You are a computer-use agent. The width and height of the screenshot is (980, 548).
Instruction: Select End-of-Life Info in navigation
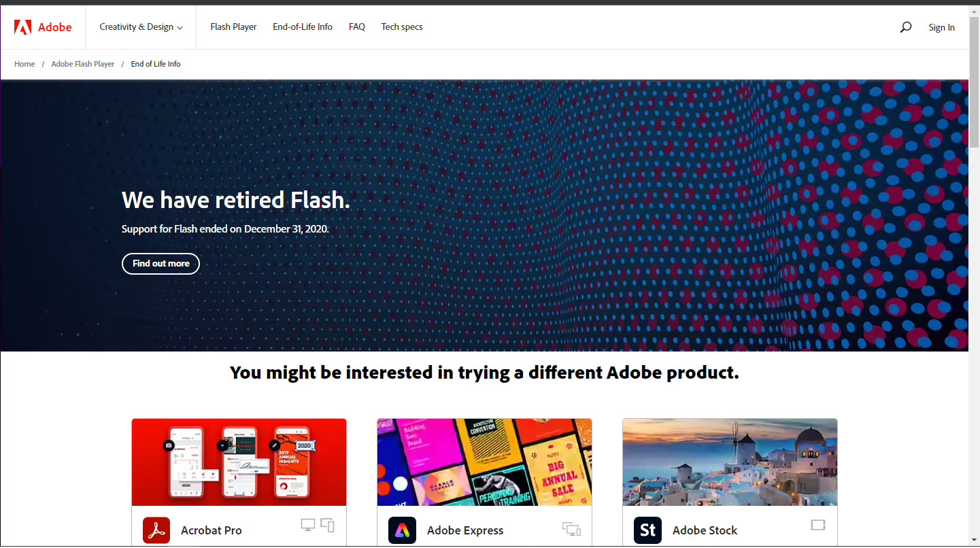[303, 27]
